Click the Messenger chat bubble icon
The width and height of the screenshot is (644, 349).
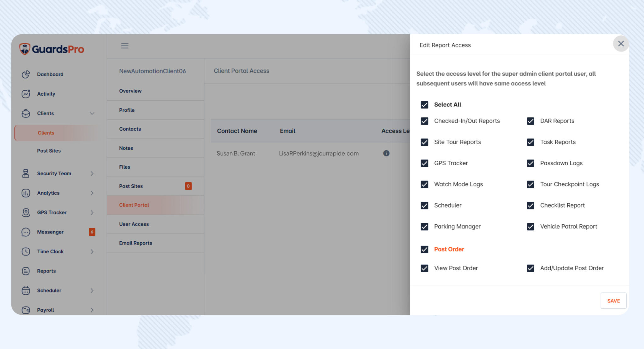click(x=26, y=232)
